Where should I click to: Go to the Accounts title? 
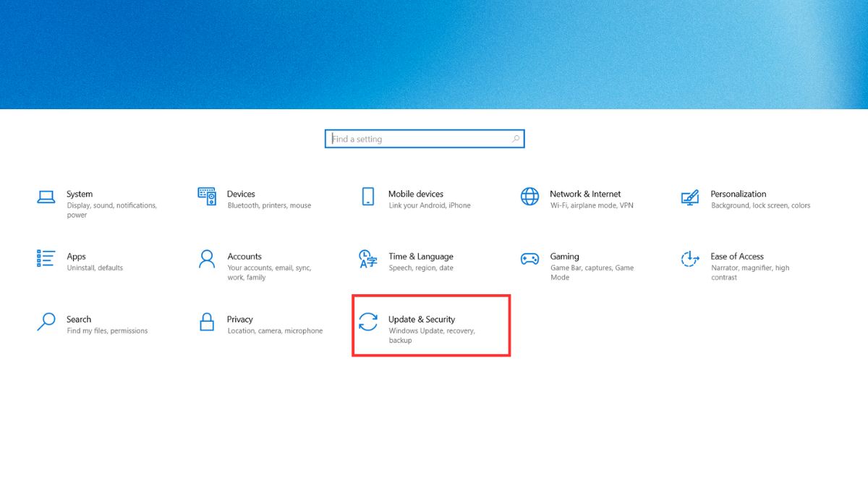[244, 257]
